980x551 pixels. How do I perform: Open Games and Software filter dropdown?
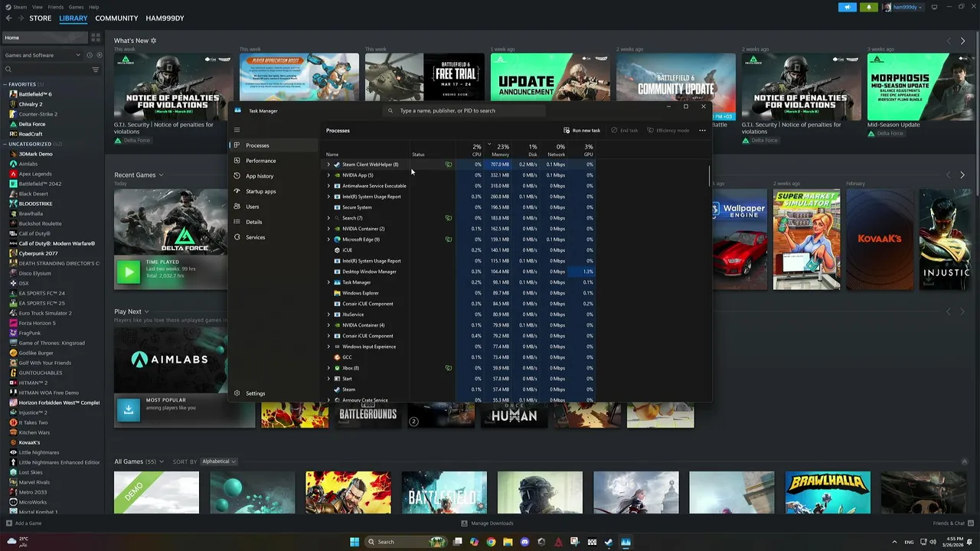pos(42,55)
